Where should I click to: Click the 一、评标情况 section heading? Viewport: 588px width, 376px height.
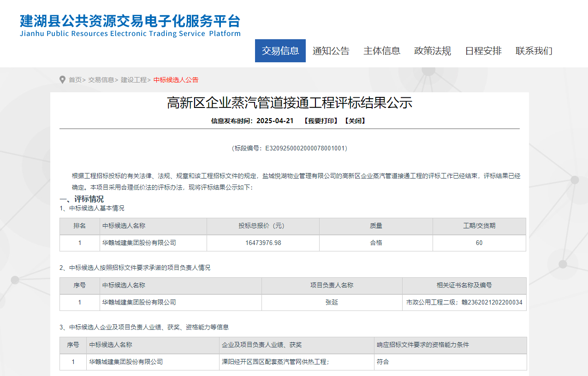point(82,199)
